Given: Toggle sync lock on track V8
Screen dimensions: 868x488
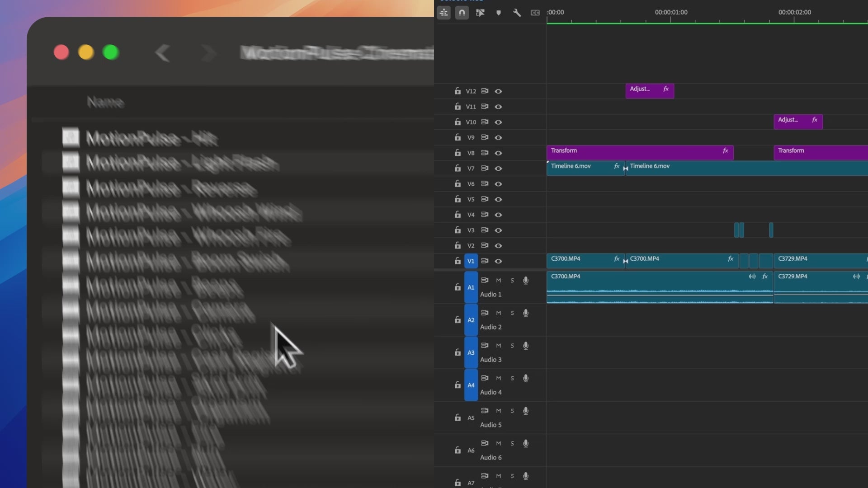Looking at the screenshot, I should click(x=485, y=153).
